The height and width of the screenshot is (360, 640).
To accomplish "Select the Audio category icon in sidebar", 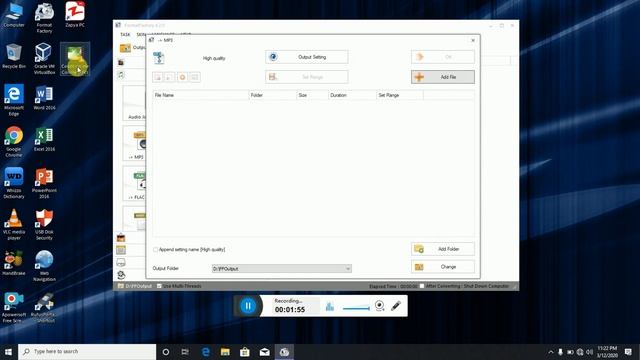I will click(x=121, y=75).
